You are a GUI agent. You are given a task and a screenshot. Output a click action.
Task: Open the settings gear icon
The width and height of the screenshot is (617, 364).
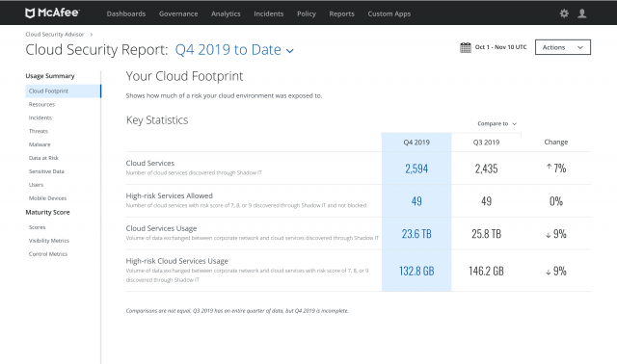point(564,13)
